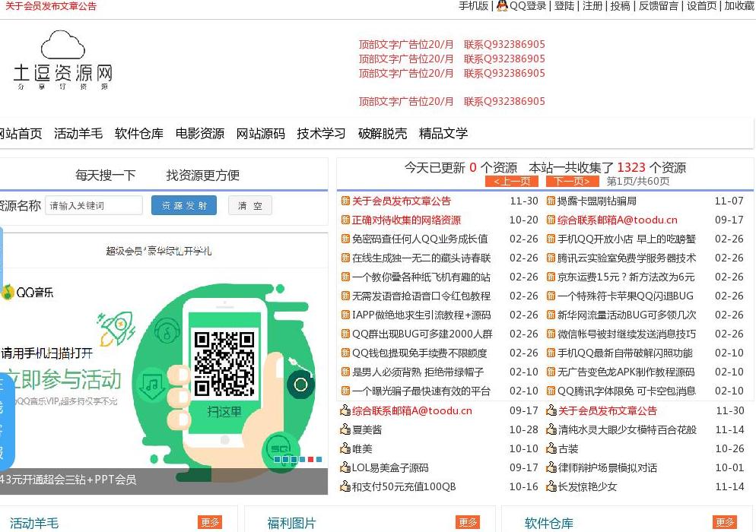
Task: Open article QQ腾讯字体限免 可卡空包消息
Action: (627, 391)
